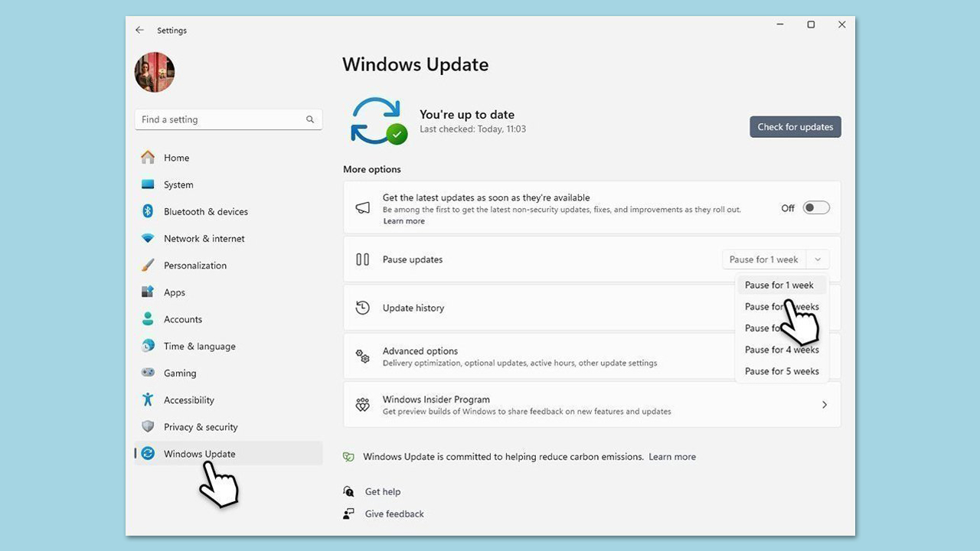Click the Get help icon
Image resolution: width=980 pixels, height=551 pixels.
pyautogui.click(x=348, y=491)
